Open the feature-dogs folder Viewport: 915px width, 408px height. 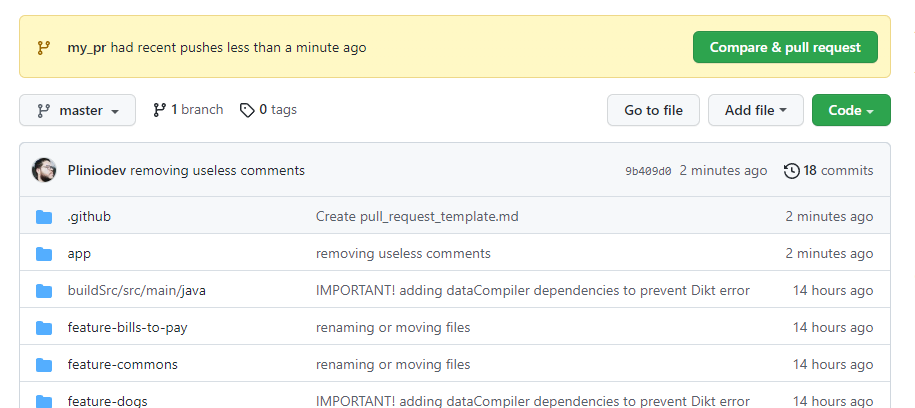(x=107, y=402)
